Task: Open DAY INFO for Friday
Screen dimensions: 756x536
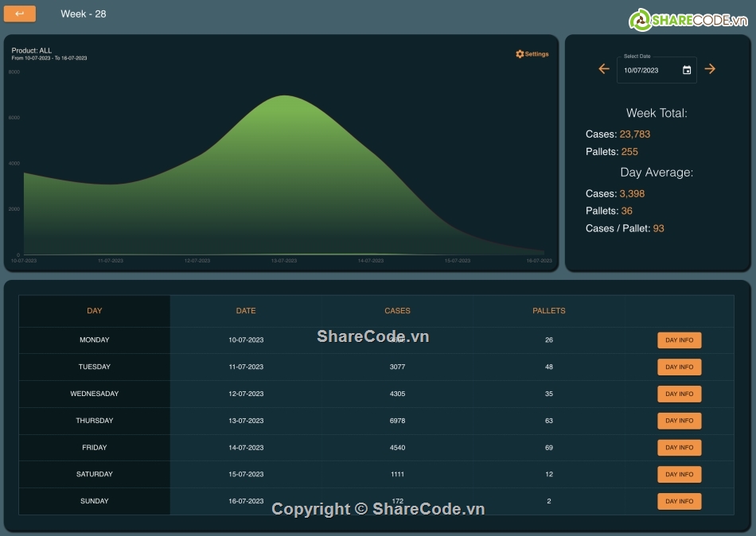Action: click(x=679, y=448)
